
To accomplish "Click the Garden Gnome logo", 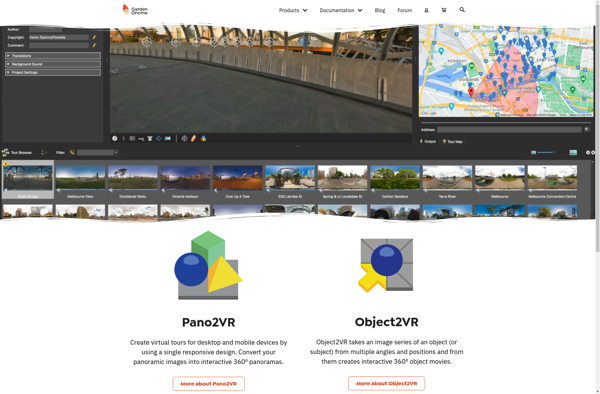I will pos(135,10).
